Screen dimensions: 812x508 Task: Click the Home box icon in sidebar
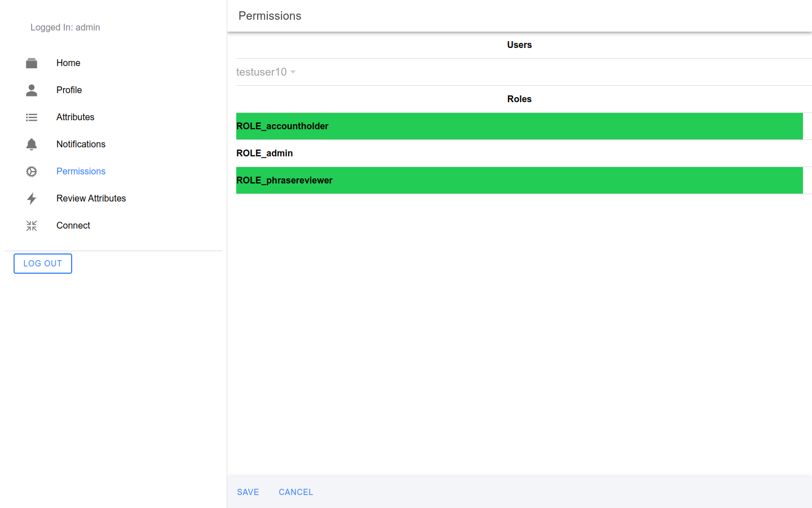click(32, 63)
